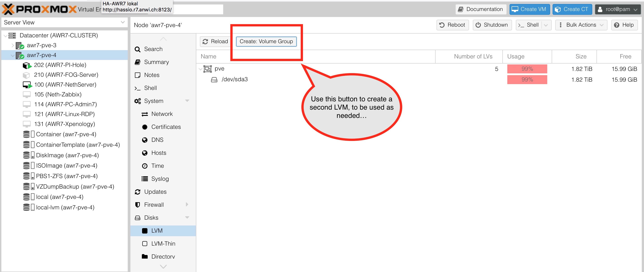Click the awr7-pve-3 node icon
Image resolution: width=644 pixels, height=272 pixels.
click(20, 45)
